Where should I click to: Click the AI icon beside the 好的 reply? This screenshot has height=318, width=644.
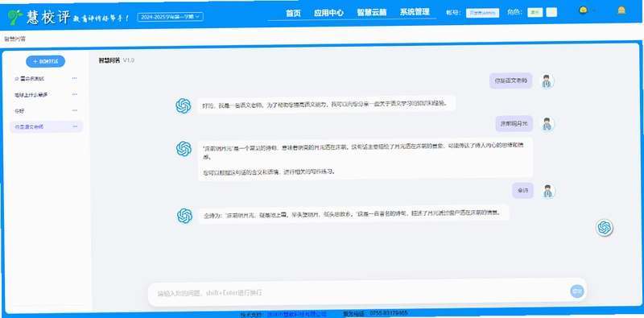pyautogui.click(x=184, y=106)
